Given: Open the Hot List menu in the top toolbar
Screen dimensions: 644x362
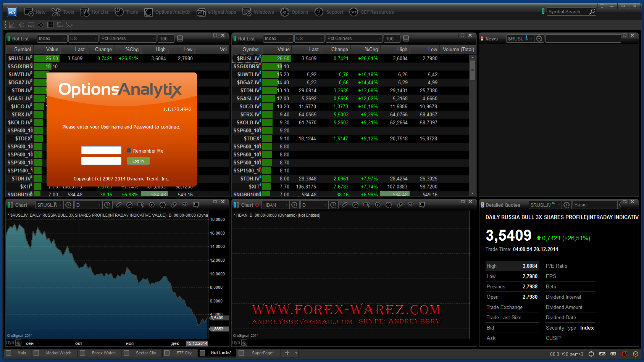Looking at the screenshot, I should pos(95,12).
